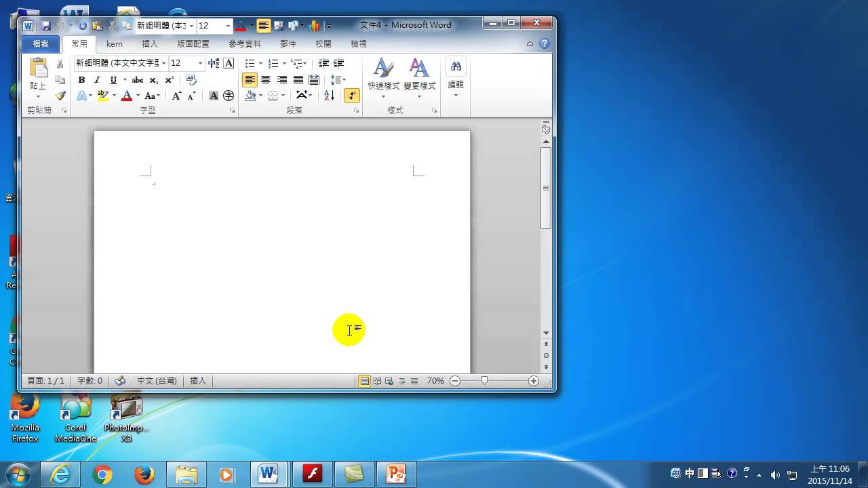The image size is (868, 488).
Task: Click the Shrink Font icon
Action: point(191,96)
